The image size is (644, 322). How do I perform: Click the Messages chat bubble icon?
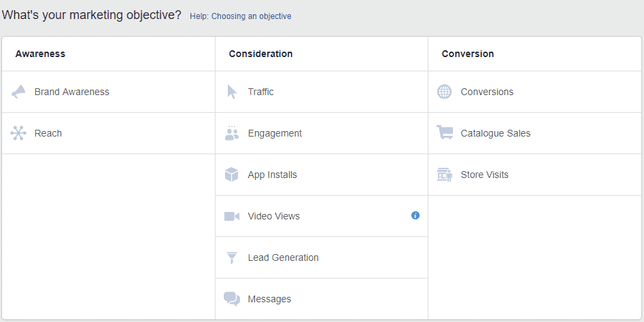232,299
